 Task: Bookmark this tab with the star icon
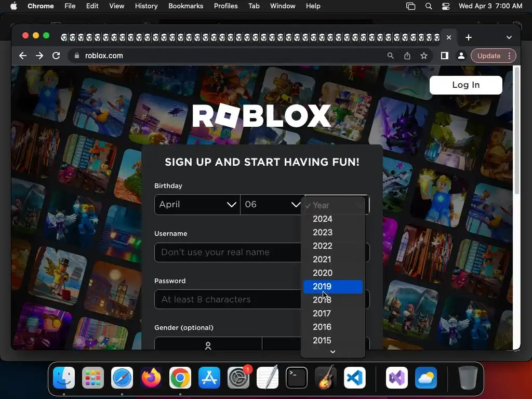pos(424,56)
